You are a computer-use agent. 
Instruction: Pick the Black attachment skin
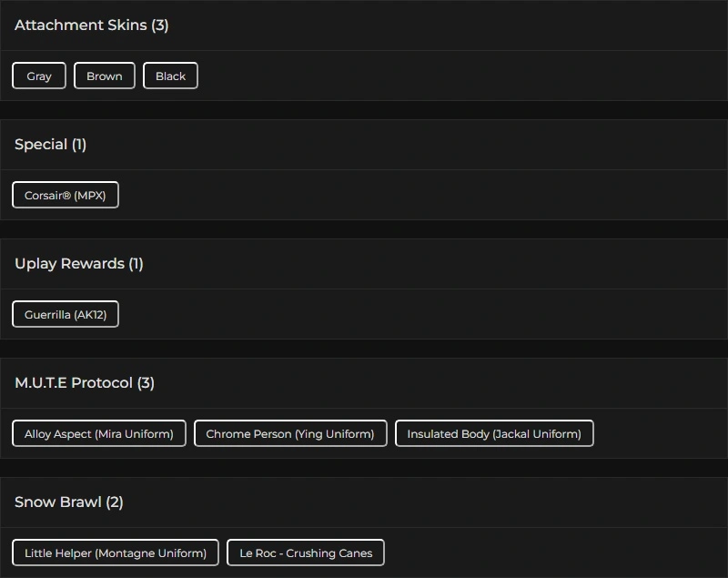click(170, 76)
